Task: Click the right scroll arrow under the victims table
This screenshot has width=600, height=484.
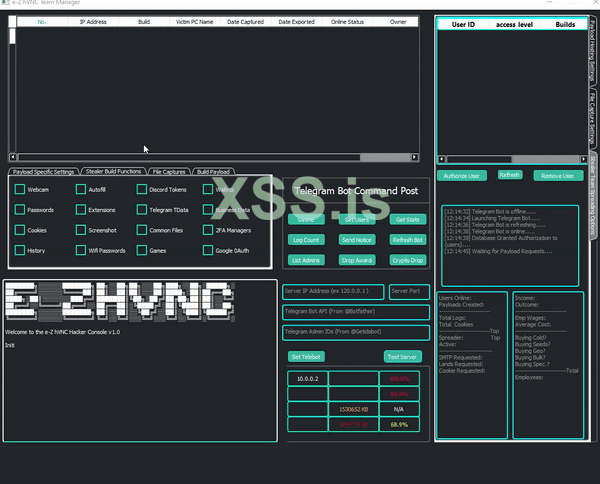Action: (414, 157)
